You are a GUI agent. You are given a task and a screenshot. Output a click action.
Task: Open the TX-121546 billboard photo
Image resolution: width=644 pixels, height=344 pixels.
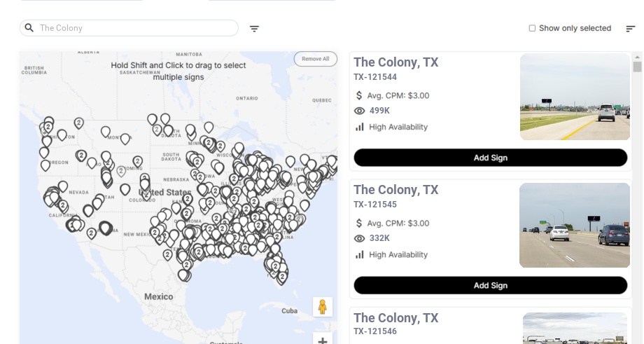pos(575,329)
